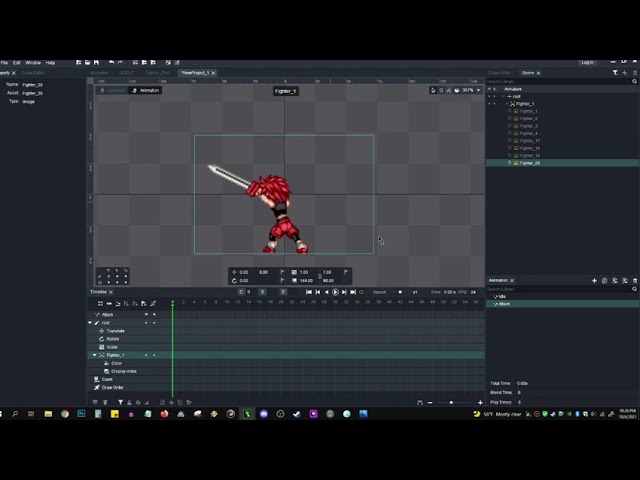
Task: Click timeline zoom out minus icon
Action: [x=430, y=403]
